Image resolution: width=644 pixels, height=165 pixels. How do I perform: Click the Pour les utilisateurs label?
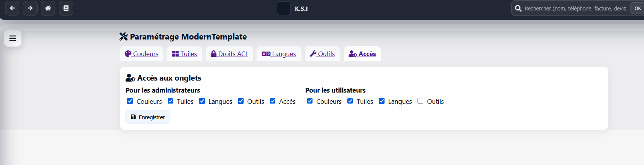335,90
